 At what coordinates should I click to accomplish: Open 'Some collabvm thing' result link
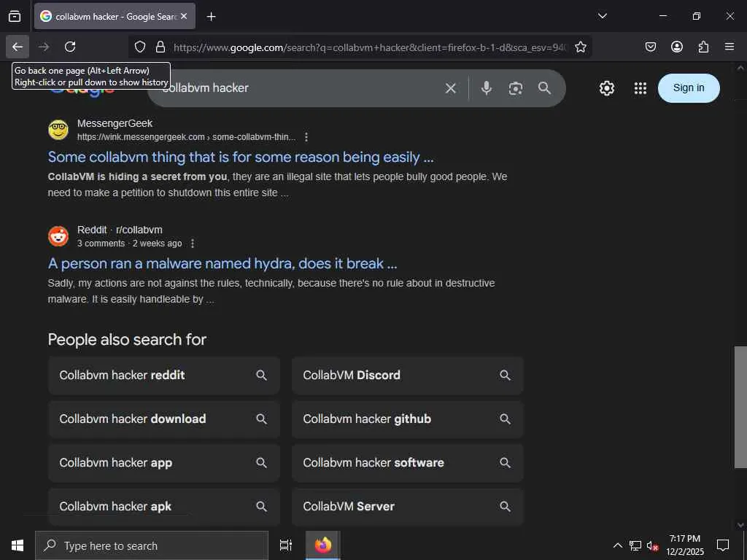tap(241, 157)
